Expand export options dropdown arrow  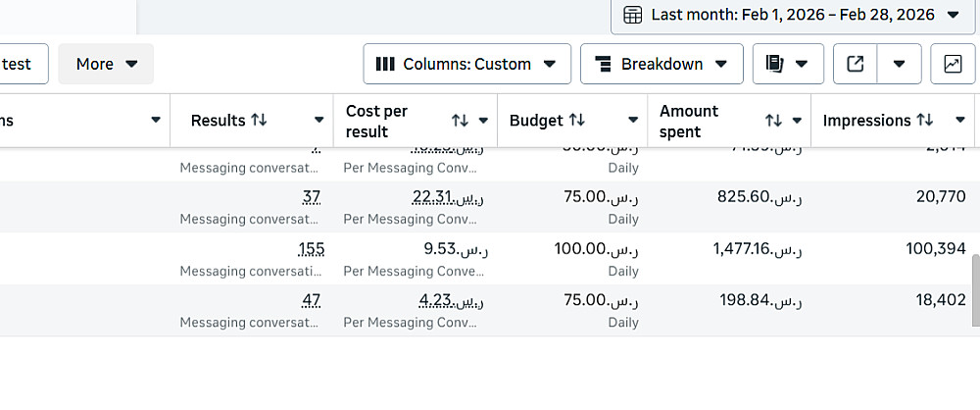click(x=899, y=64)
